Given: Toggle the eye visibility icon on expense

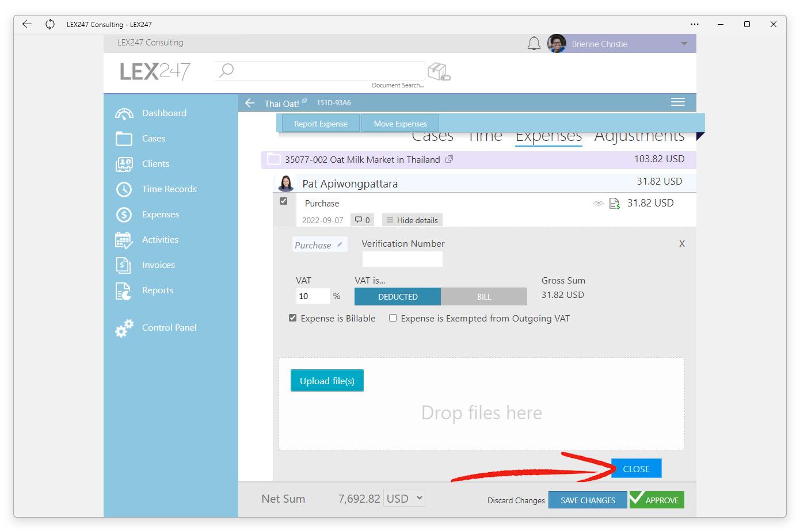Looking at the screenshot, I should pos(599,203).
